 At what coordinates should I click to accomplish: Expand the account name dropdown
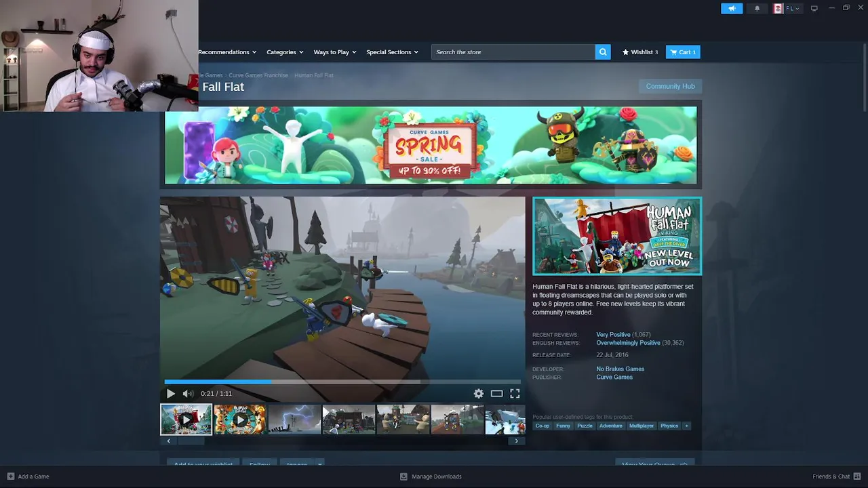(x=792, y=8)
